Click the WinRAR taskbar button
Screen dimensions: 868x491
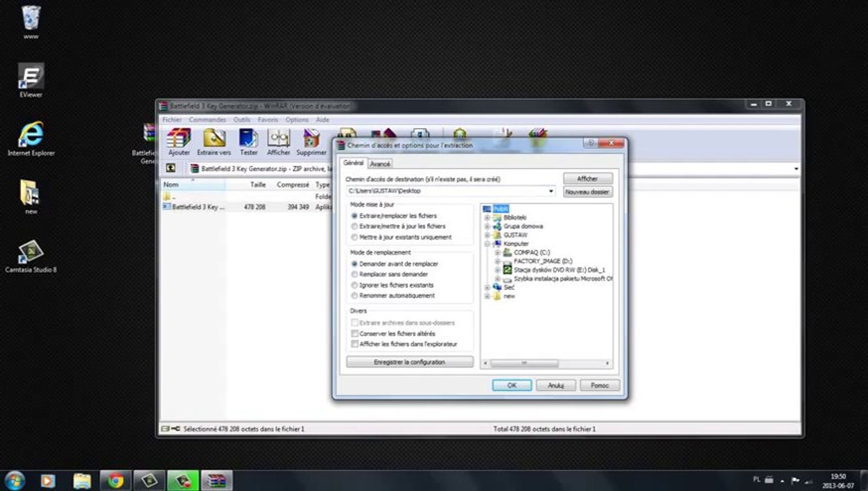216,481
